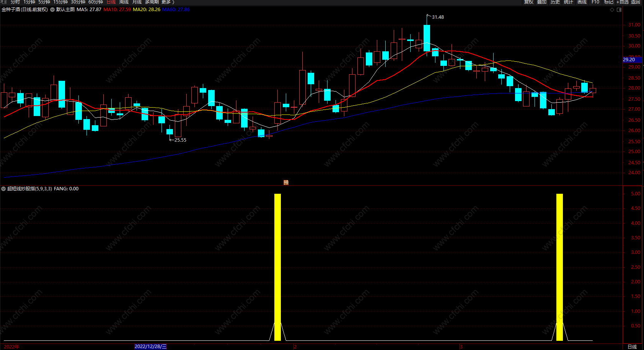Open the 多周期 multi-period view
Viewport: 644px width, 350px height.
[152, 2]
